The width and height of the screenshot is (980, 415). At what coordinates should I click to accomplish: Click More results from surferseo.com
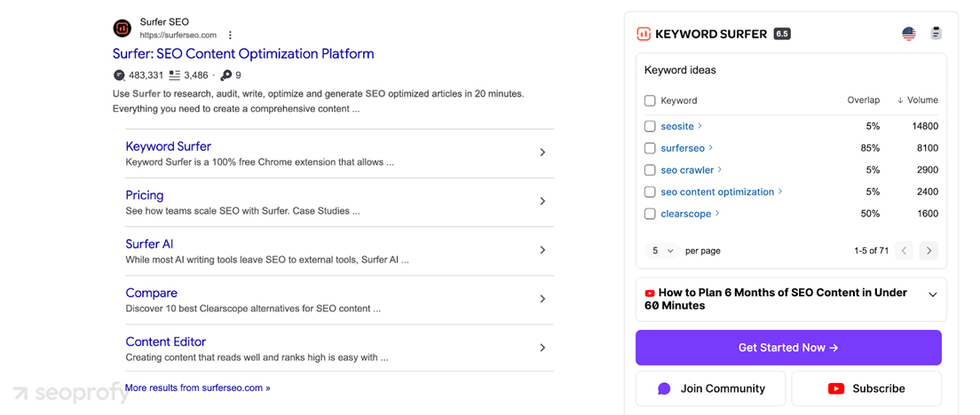(197, 388)
